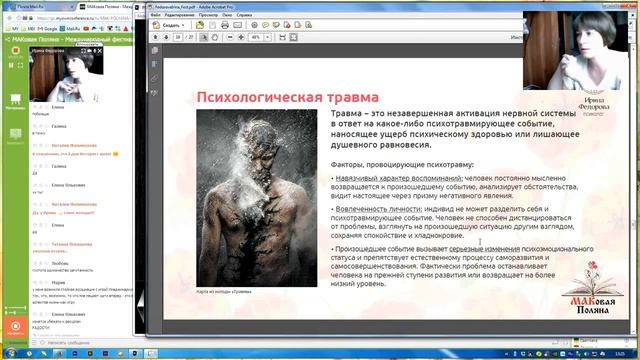Click the add comment bubble icon in Acrobat

pyautogui.click(x=265, y=25)
